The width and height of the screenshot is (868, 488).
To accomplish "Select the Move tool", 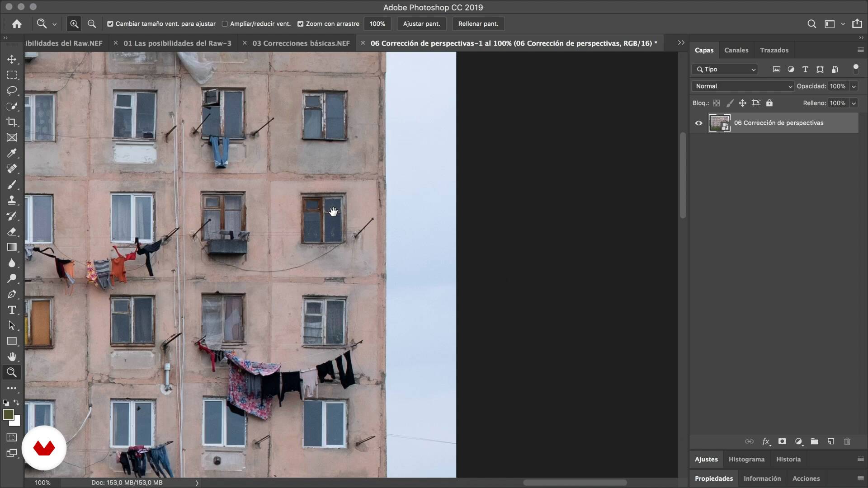I will pyautogui.click(x=12, y=59).
